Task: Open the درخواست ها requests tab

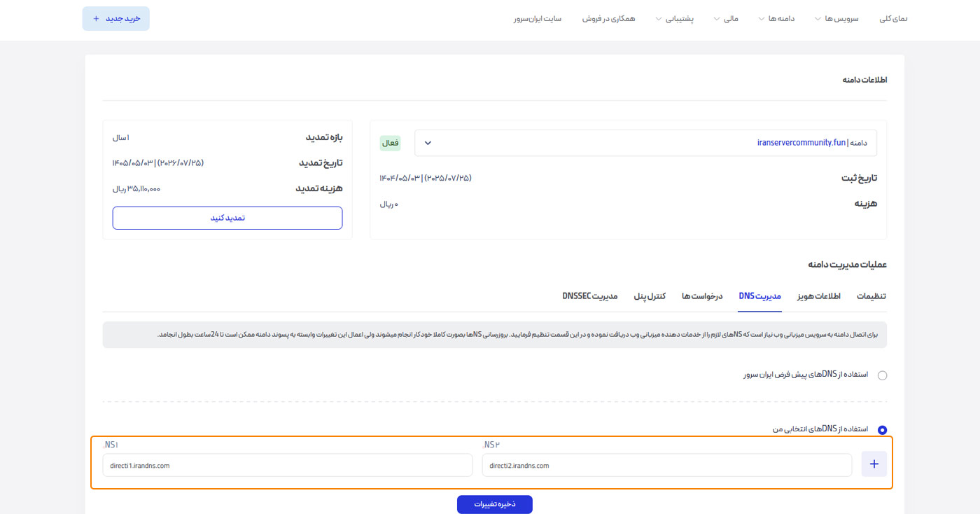Action: [702, 296]
